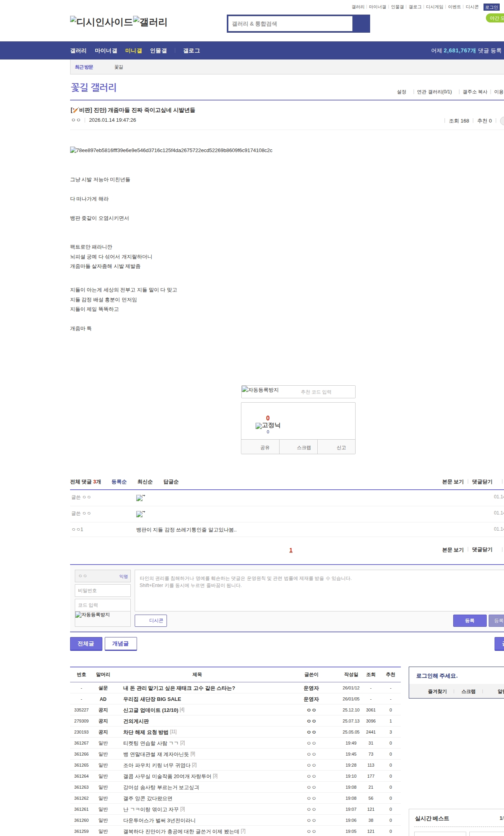
Task: Toggle the 익명 anonymous nickname option
Action: click(x=124, y=576)
